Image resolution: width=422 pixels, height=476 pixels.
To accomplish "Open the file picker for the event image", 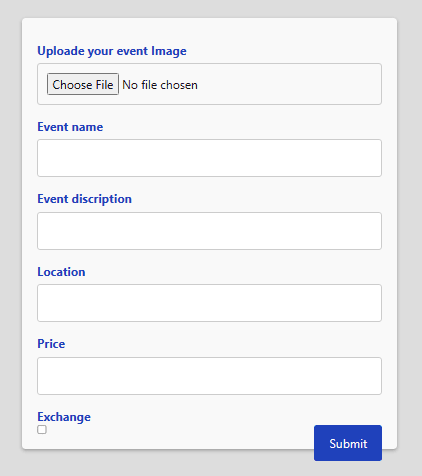I will [x=83, y=84].
